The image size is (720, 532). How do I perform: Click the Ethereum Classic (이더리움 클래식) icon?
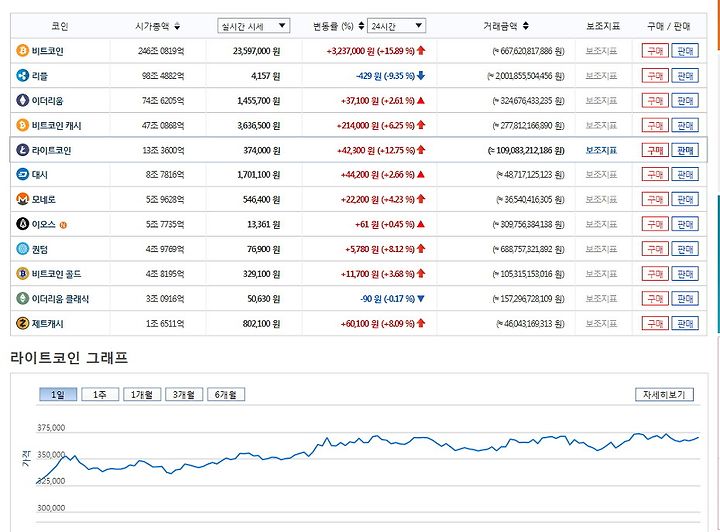22,298
